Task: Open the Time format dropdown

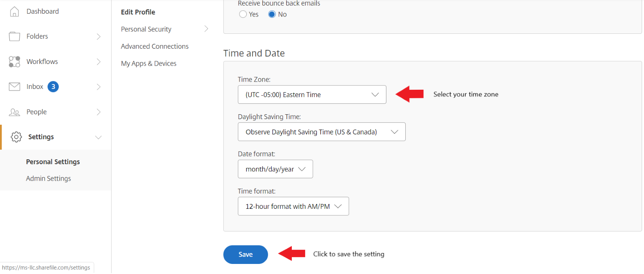Action: point(293,206)
